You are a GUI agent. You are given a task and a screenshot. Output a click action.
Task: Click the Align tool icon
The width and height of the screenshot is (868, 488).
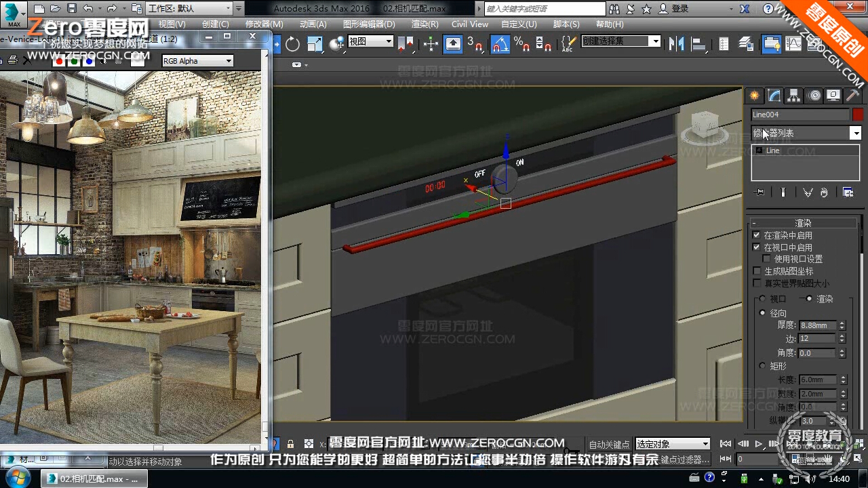[698, 45]
